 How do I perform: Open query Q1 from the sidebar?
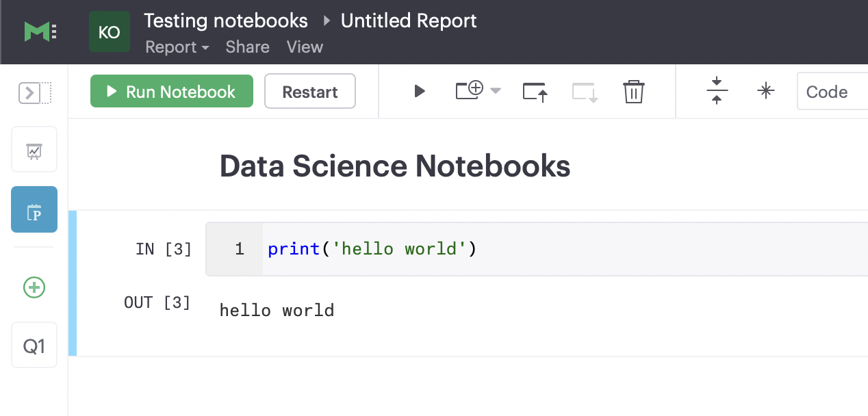[x=34, y=345]
